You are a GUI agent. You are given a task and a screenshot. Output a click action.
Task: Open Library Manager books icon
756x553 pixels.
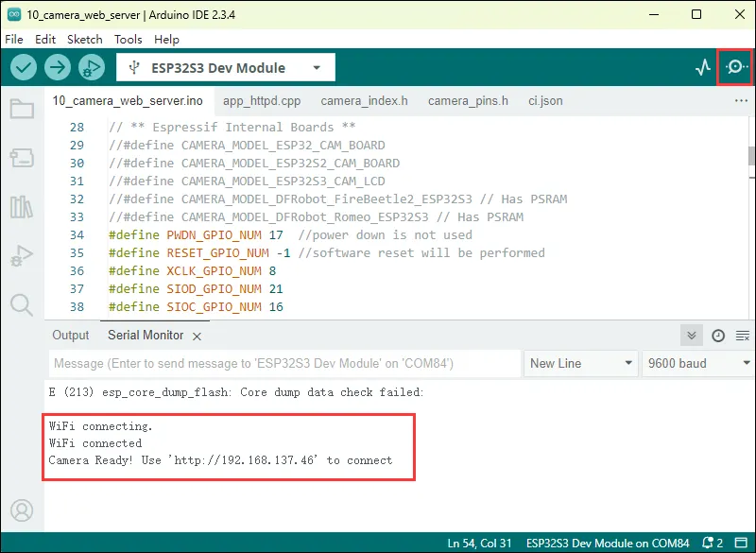tap(21, 207)
